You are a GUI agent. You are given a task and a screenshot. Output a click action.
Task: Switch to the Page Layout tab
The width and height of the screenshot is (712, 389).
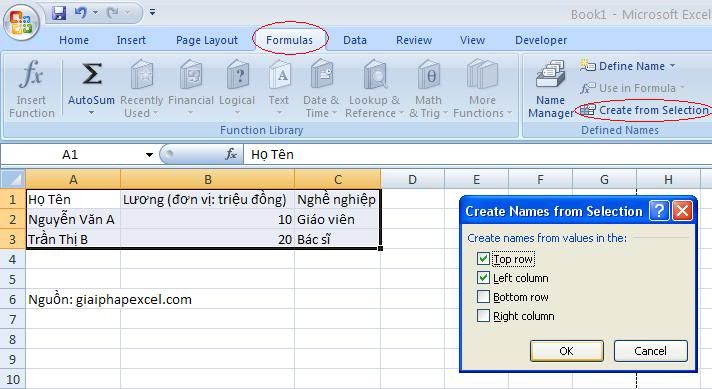click(207, 40)
